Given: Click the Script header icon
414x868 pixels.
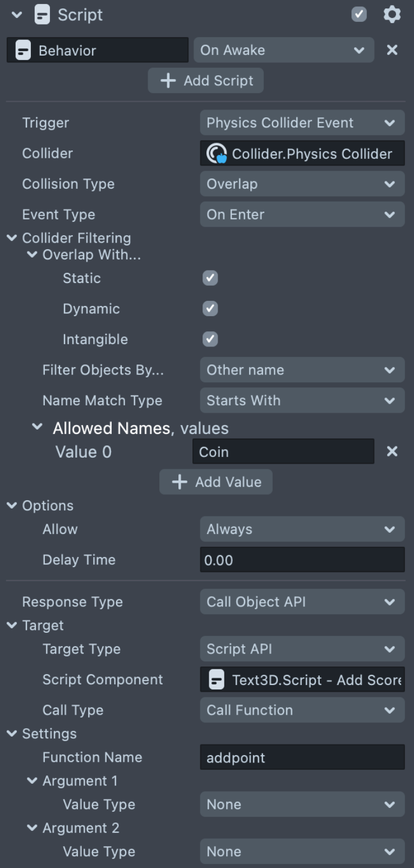Looking at the screenshot, I should (x=42, y=15).
